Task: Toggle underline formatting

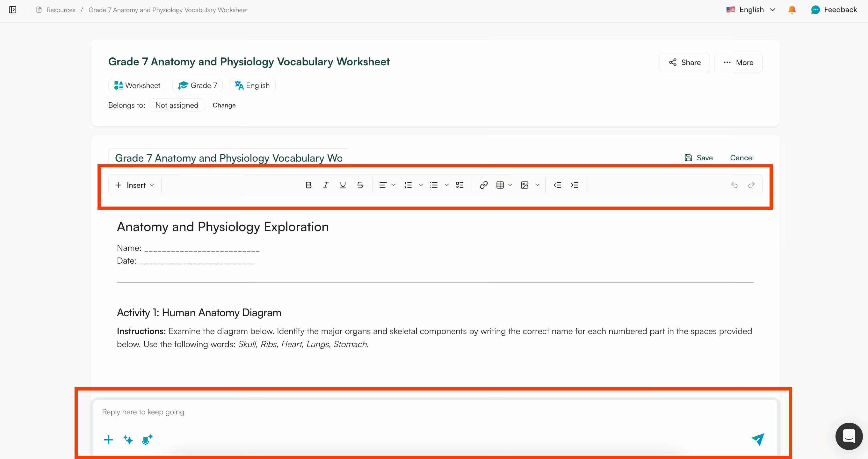Action: 343,185
